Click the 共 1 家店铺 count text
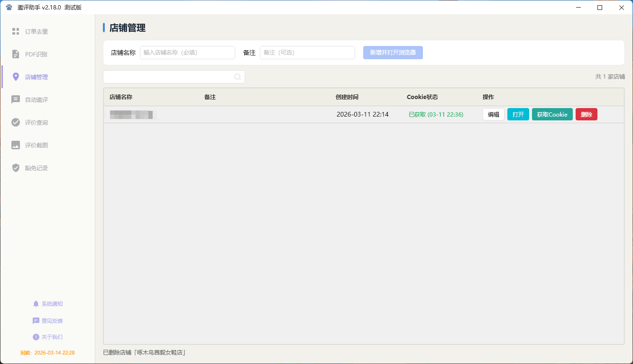 [x=610, y=77]
